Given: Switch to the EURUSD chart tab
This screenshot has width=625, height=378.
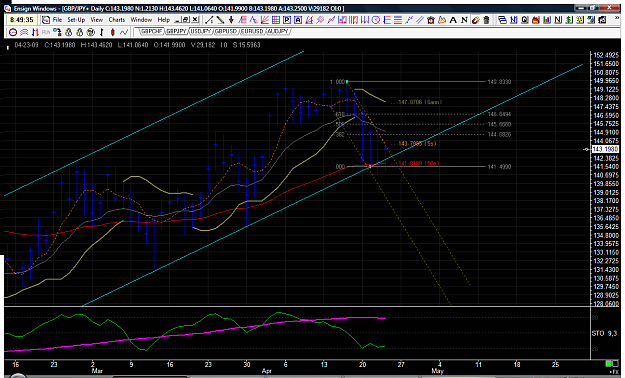Looking at the screenshot, I should 252,31.
